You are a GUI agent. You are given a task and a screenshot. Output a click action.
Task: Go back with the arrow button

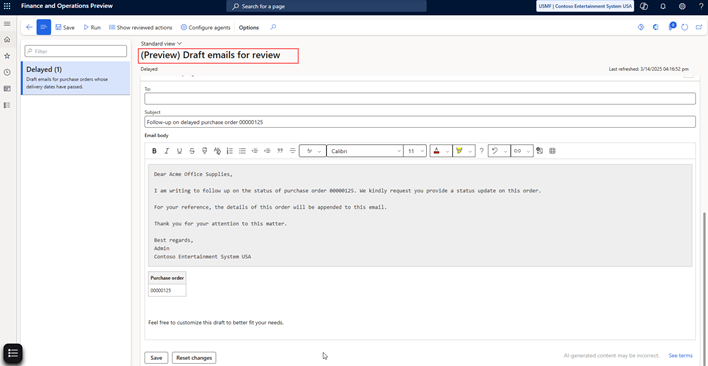coord(29,28)
